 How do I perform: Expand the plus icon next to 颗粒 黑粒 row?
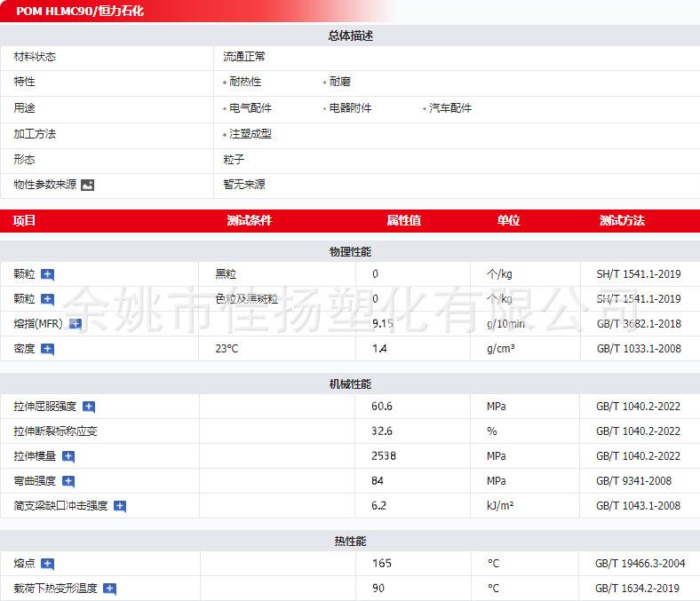pyautogui.click(x=47, y=274)
